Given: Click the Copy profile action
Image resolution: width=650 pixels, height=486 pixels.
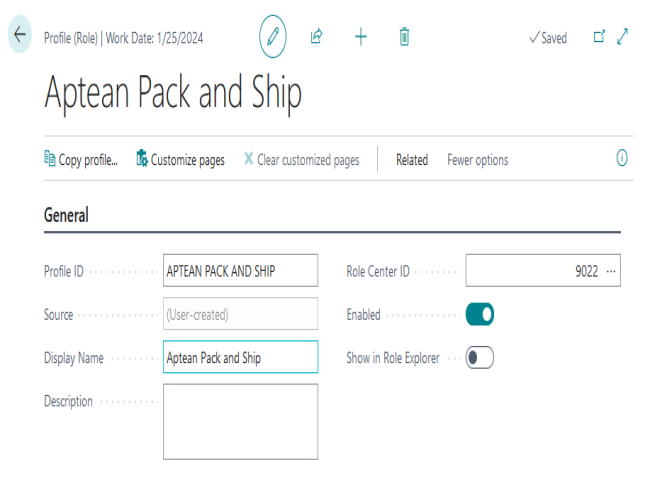Looking at the screenshot, I should pos(81,160).
